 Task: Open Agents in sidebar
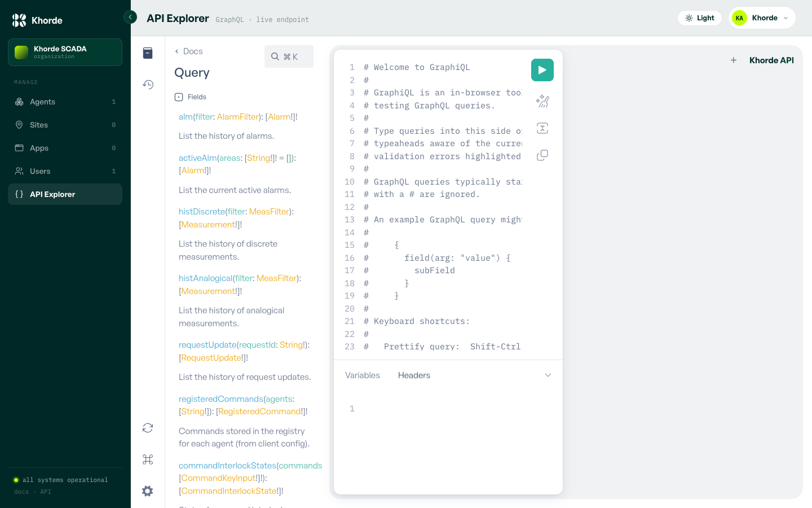coord(65,102)
